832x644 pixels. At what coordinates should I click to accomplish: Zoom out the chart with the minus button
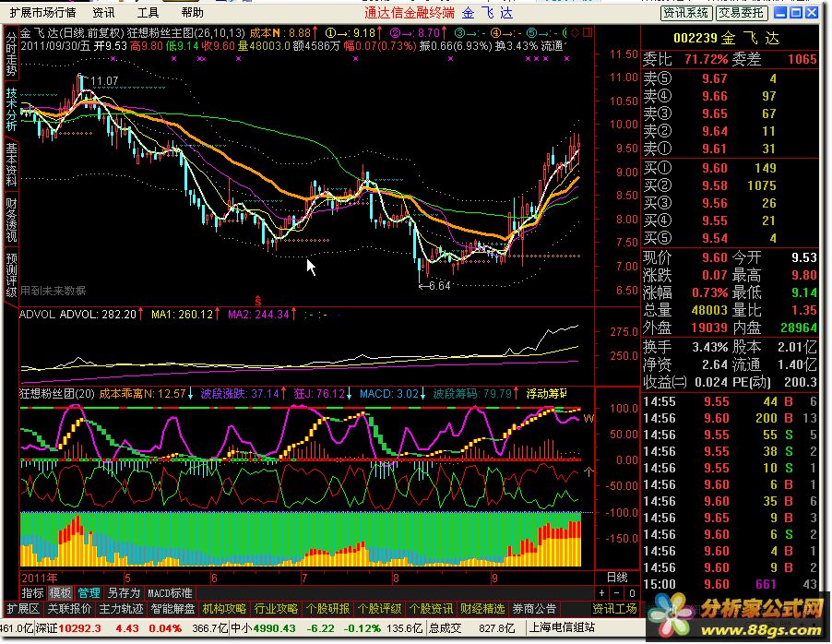(x=616, y=593)
